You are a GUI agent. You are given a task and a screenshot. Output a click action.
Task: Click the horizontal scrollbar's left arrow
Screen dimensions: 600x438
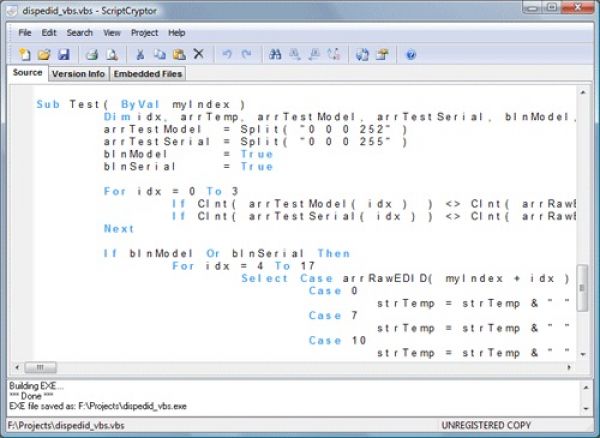(17, 367)
